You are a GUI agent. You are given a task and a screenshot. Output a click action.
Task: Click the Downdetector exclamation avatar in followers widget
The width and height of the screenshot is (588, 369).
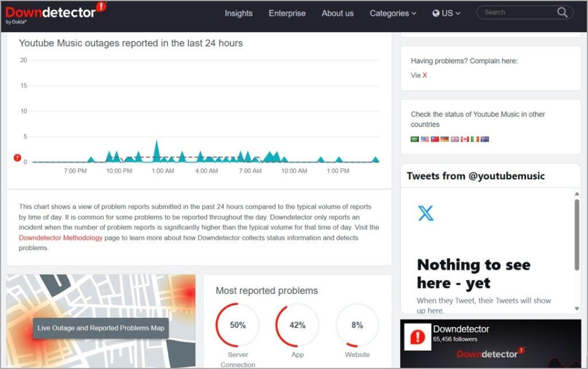click(x=417, y=337)
